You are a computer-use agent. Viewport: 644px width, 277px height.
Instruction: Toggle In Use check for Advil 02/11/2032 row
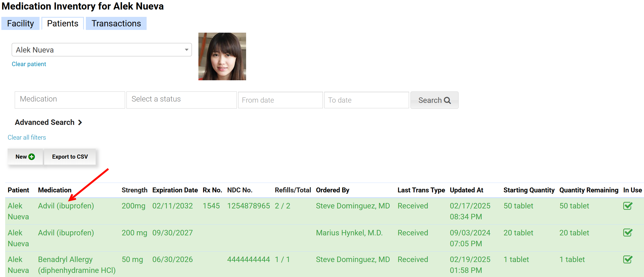point(628,206)
